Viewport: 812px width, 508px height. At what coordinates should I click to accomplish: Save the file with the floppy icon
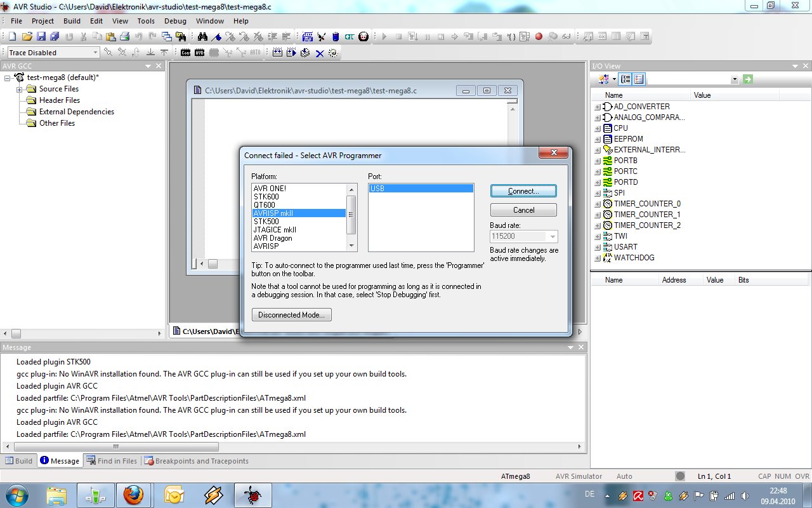click(x=41, y=36)
